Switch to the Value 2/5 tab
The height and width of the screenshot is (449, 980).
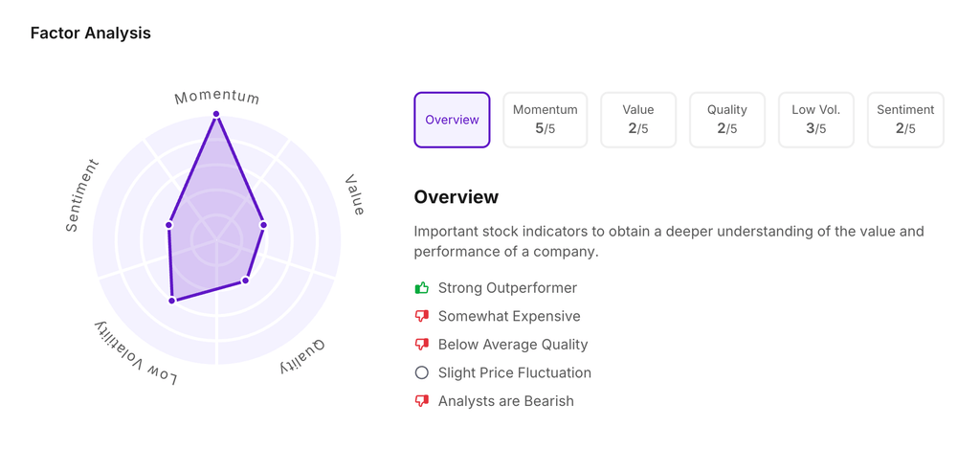(638, 120)
